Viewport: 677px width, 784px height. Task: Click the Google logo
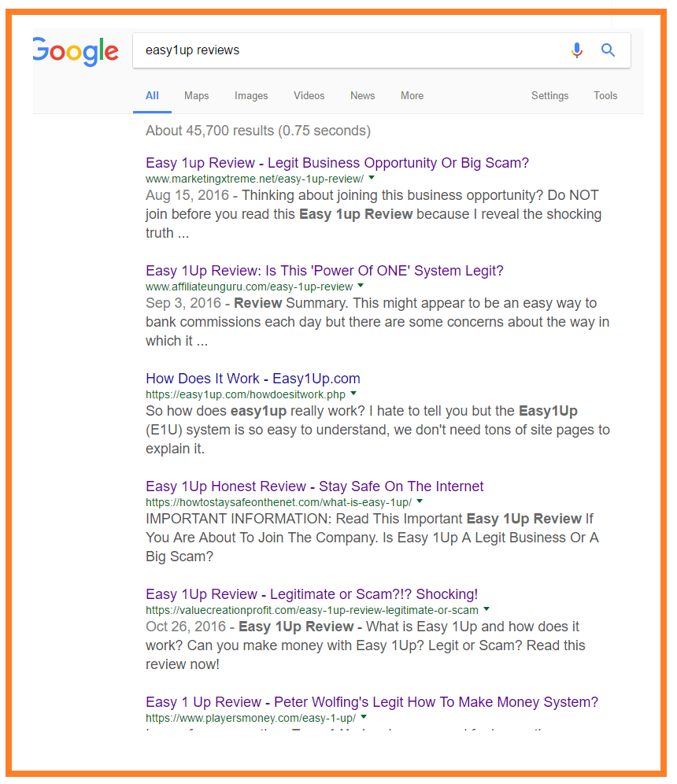point(76,51)
